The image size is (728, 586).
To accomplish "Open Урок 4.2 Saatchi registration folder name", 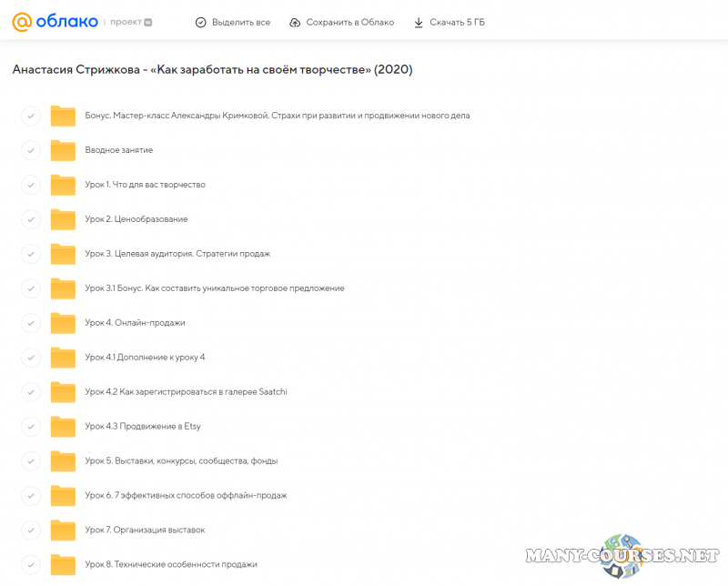I will 186,392.
